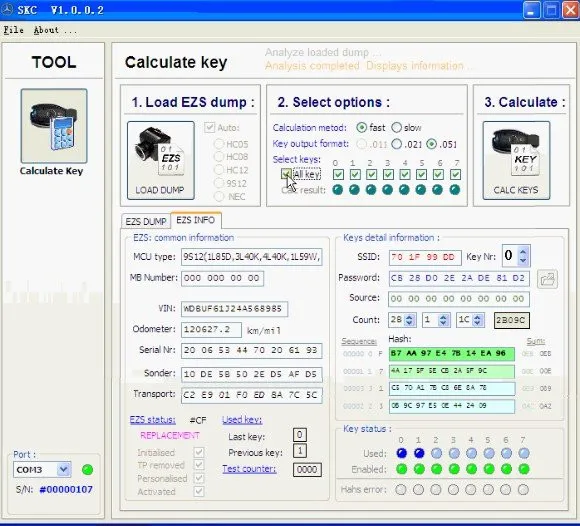Open the COM3 port dropdown
Screen dimensions: 580x526
tap(64, 470)
